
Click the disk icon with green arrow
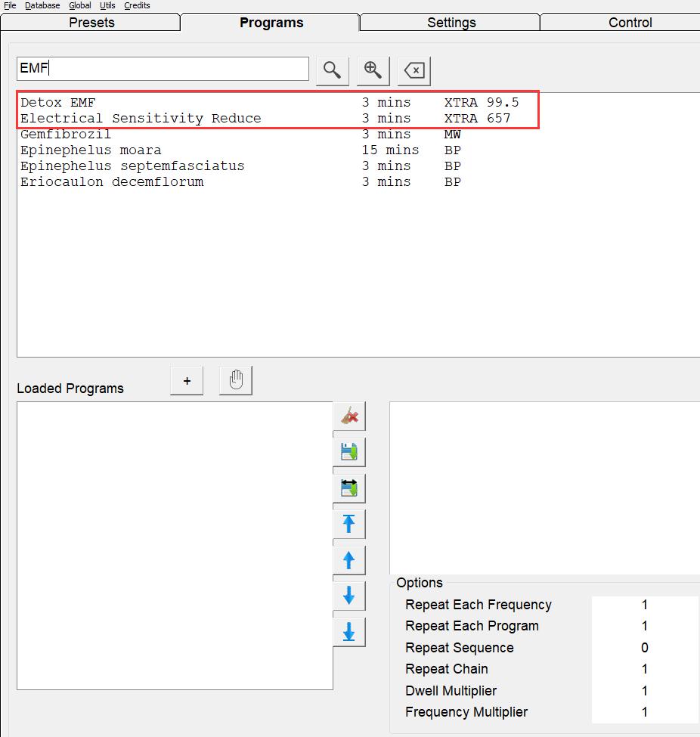349,452
